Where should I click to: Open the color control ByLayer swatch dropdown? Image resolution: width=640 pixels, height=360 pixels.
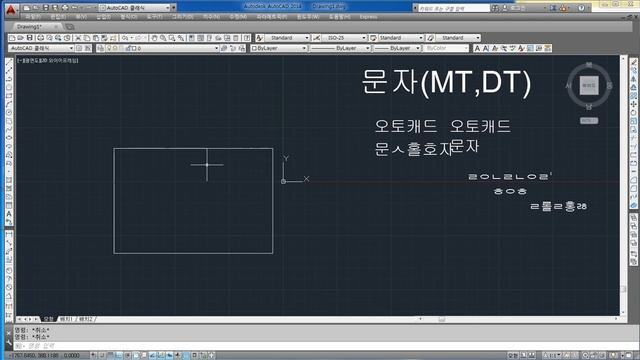click(278, 48)
